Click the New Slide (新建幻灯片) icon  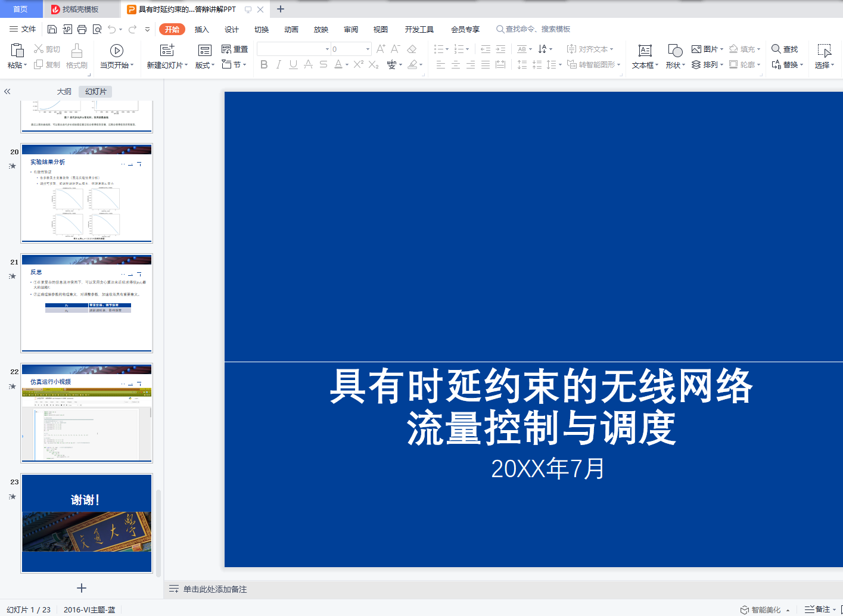coord(167,51)
